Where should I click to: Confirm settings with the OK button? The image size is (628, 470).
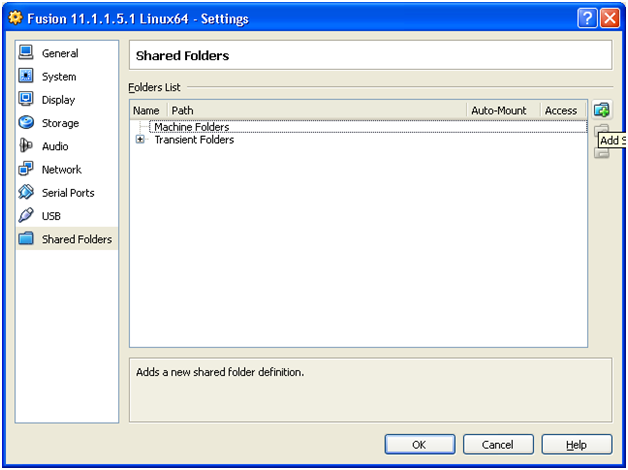[x=420, y=444]
